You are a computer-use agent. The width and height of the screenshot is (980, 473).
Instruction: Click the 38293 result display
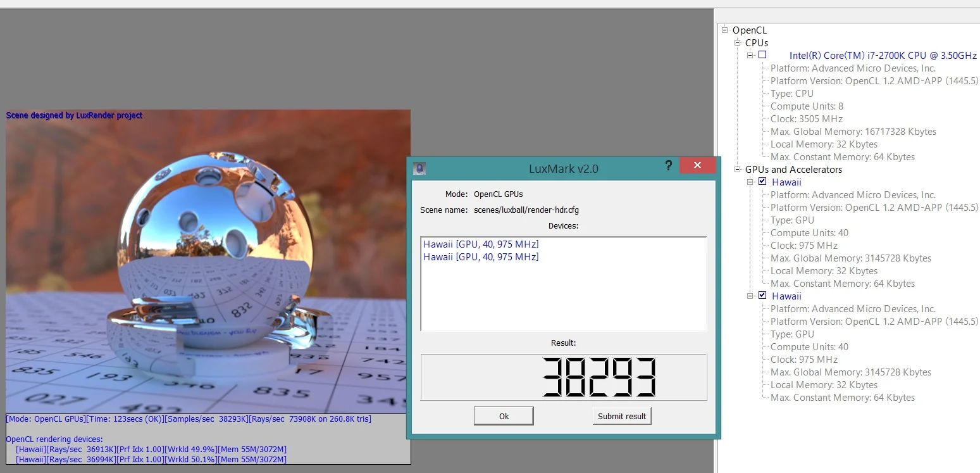[x=564, y=377]
